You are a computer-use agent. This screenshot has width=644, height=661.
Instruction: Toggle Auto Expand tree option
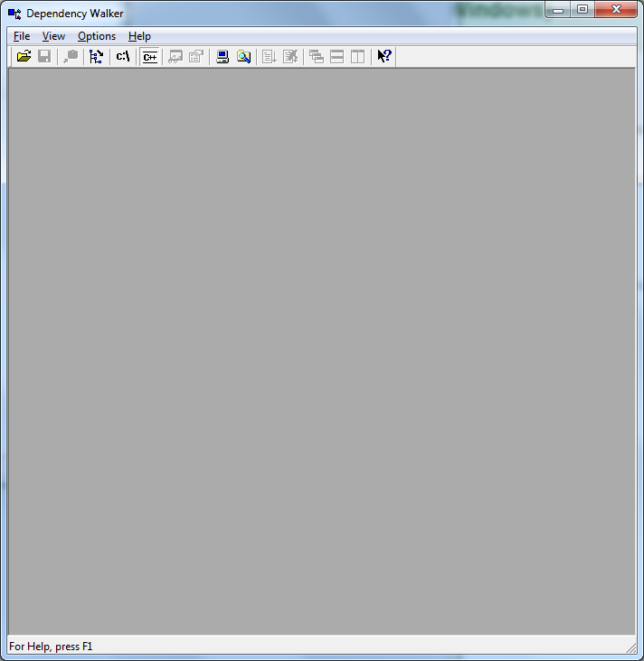click(96, 56)
